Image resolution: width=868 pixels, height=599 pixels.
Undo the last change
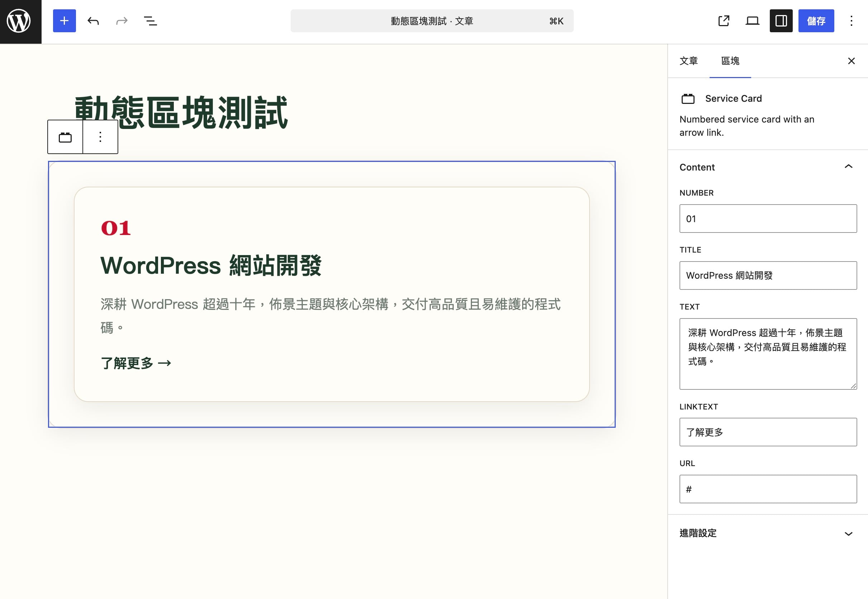(93, 21)
